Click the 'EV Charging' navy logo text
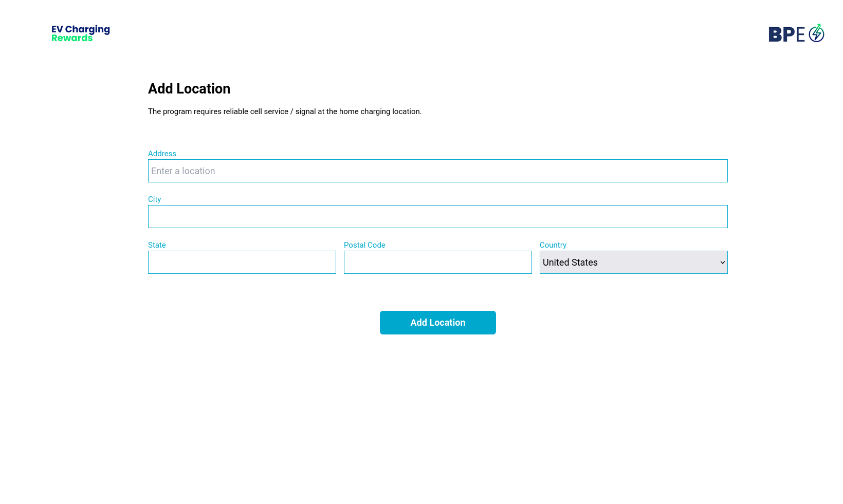The width and height of the screenshot is (843, 504). pyautogui.click(x=80, y=29)
